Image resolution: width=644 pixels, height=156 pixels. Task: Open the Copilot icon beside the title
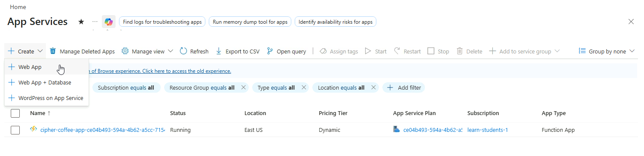pos(109,22)
